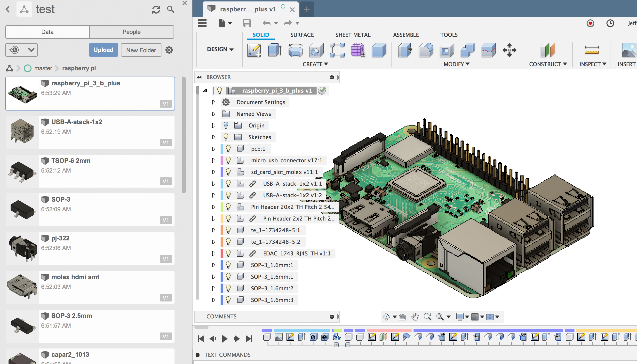Create a New Folder in the data panel

pyautogui.click(x=141, y=50)
